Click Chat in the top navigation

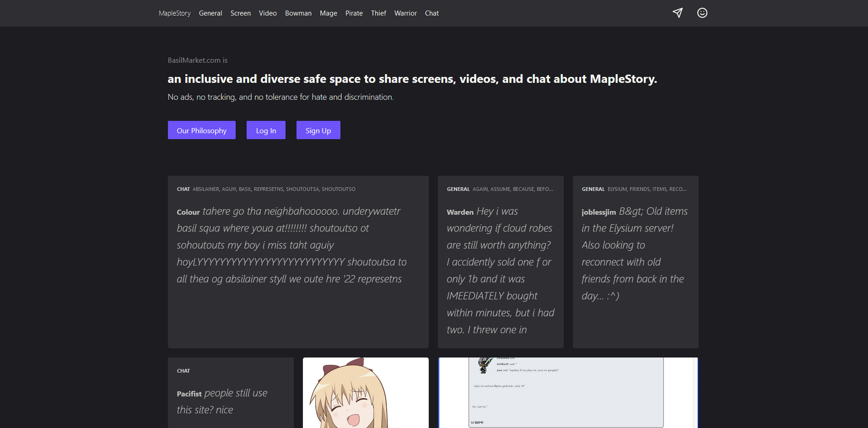tap(431, 13)
